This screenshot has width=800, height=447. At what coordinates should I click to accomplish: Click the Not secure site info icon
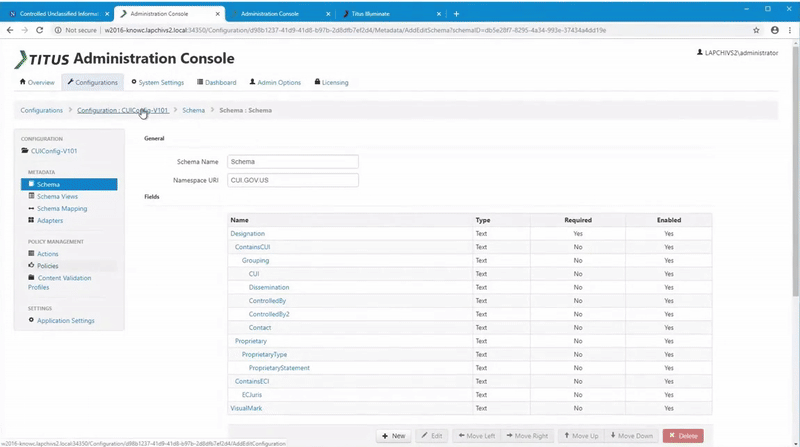click(58, 30)
